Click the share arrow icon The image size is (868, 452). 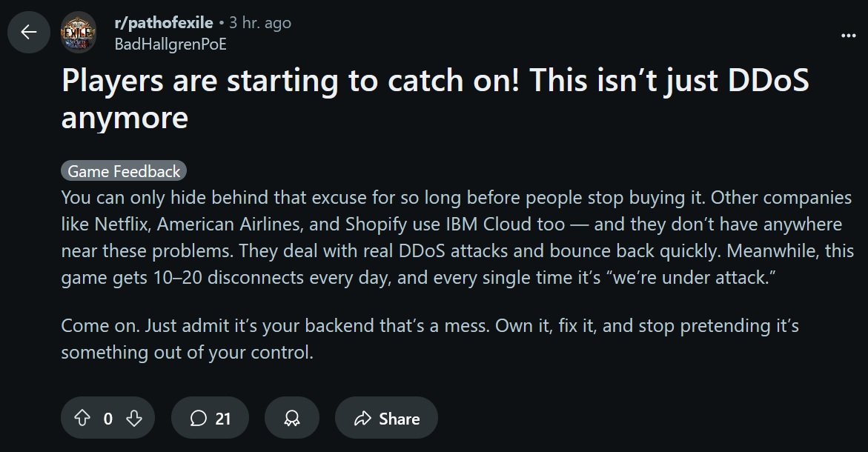362,418
